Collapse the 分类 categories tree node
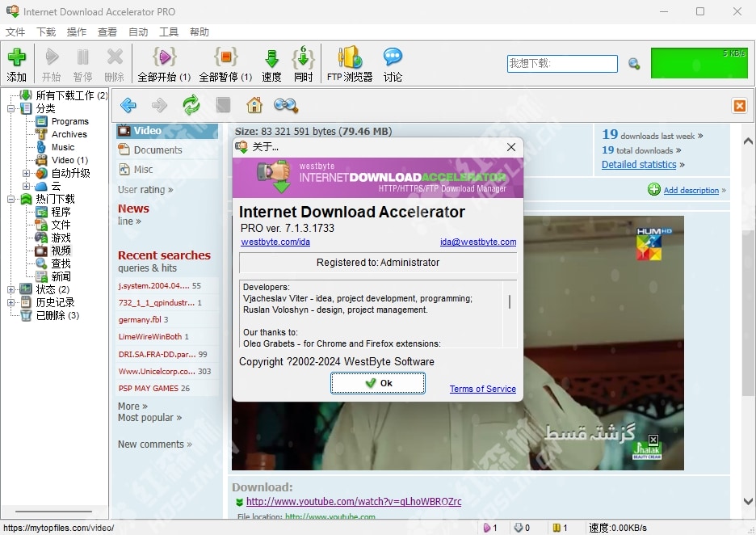756x535 pixels. [x=10, y=108]
